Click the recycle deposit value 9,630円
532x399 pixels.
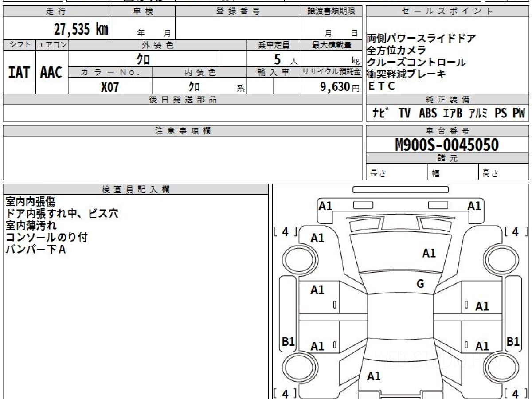340,87
